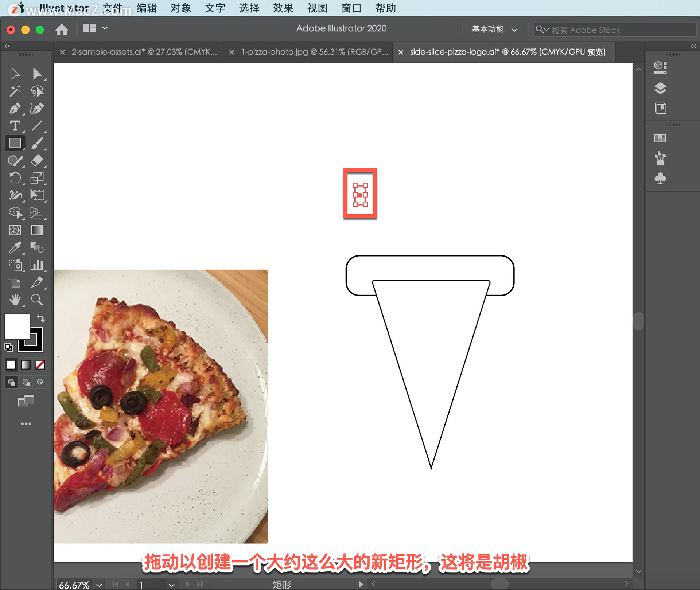This screenshot has width=700, height=590.
Task: Apply Gradient mode to selection
Action: 26,365
